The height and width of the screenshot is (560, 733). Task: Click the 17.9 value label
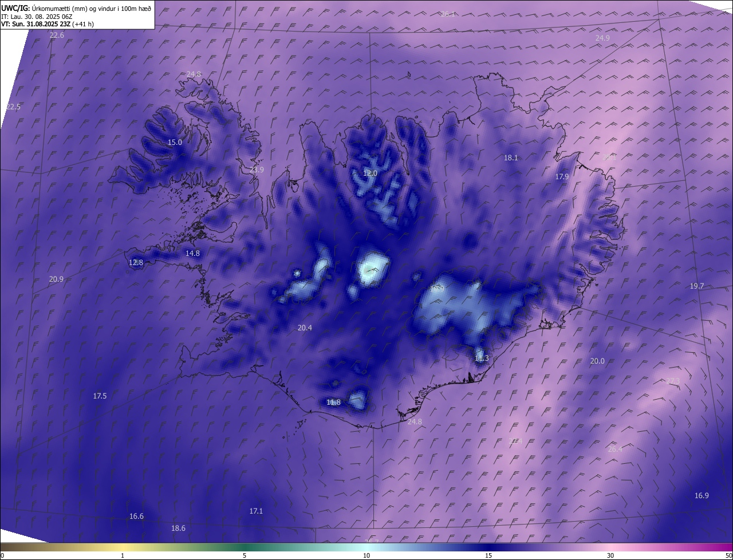tap(562, 177)
